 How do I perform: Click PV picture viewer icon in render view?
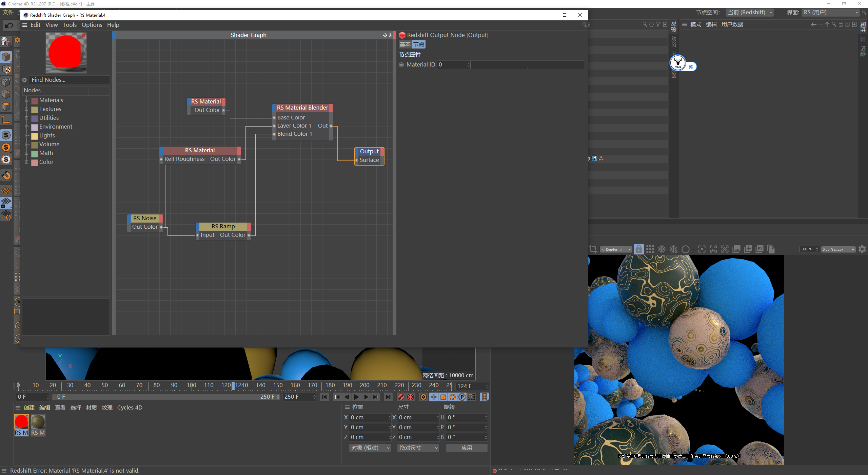(759, 249)
